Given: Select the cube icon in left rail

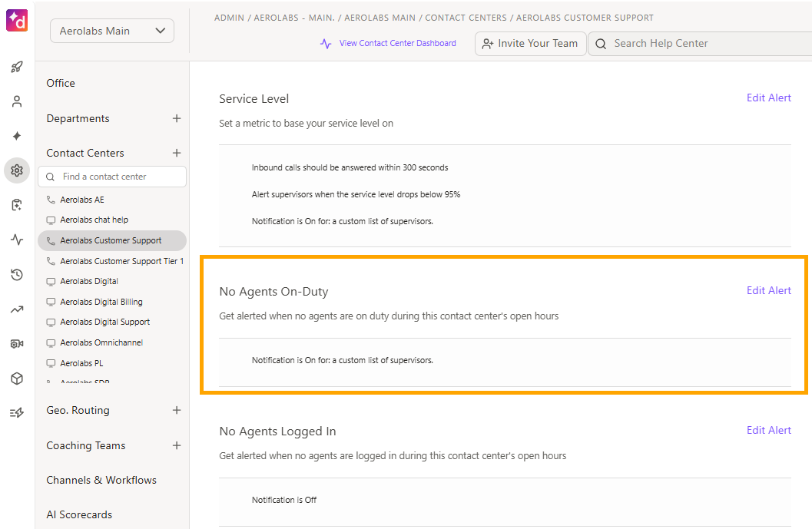Looking at the screenshot, I should pyautogui.click(x=17, y=379).
